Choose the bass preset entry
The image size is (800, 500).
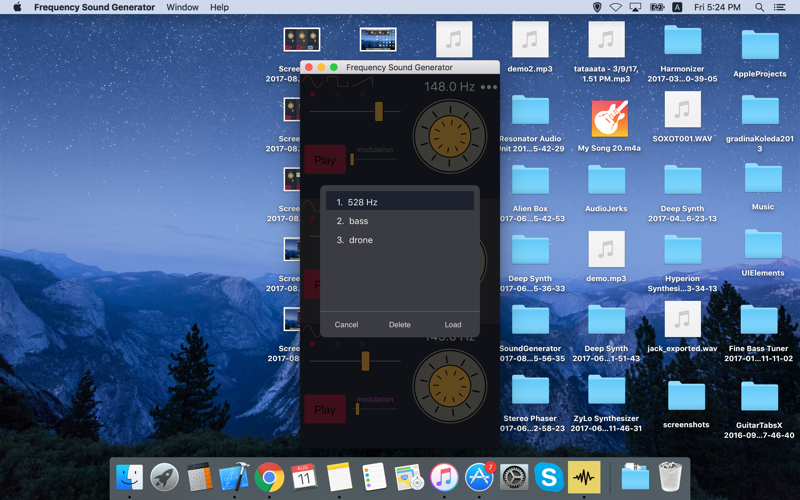point(399,221)
